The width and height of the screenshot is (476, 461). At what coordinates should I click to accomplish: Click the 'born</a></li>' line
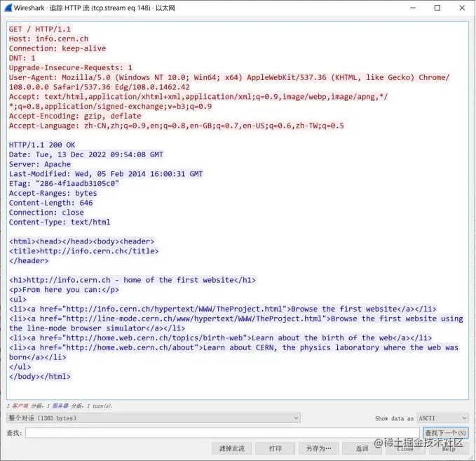point(38,357)
